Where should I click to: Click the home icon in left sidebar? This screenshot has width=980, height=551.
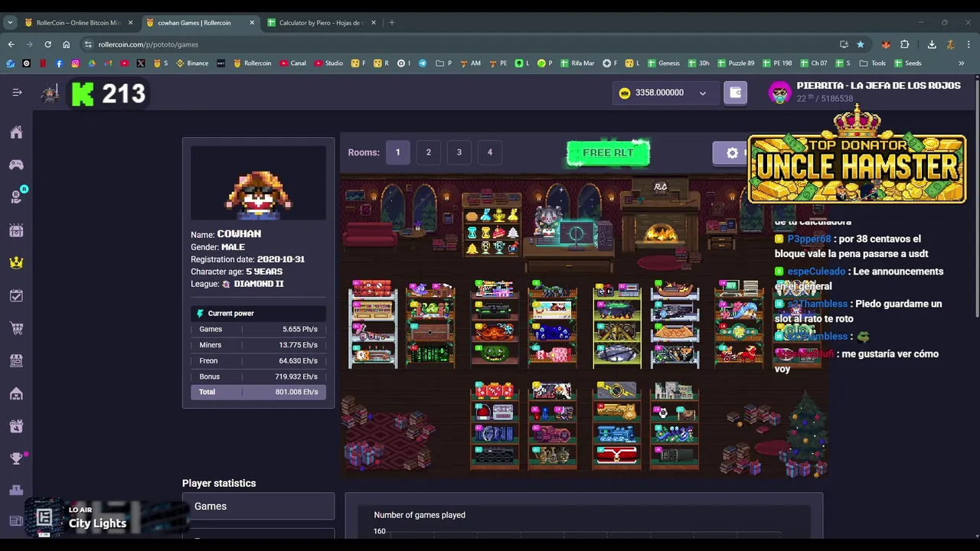(16, 132)
